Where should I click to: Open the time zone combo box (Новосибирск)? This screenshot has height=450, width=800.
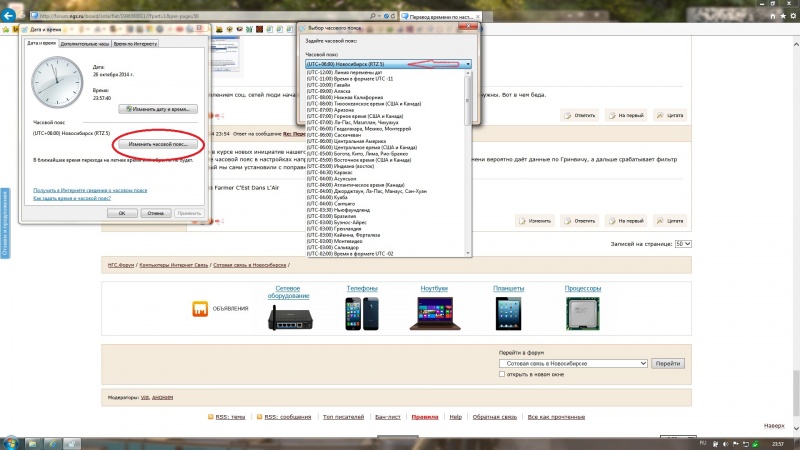point(388,64)
